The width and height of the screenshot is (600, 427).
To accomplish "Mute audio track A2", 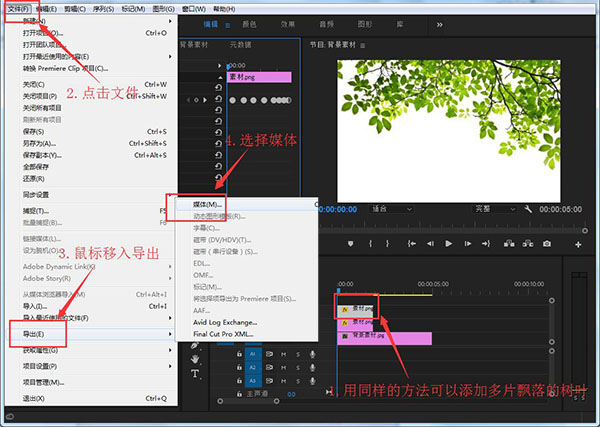I will click(x=284, y=368).
